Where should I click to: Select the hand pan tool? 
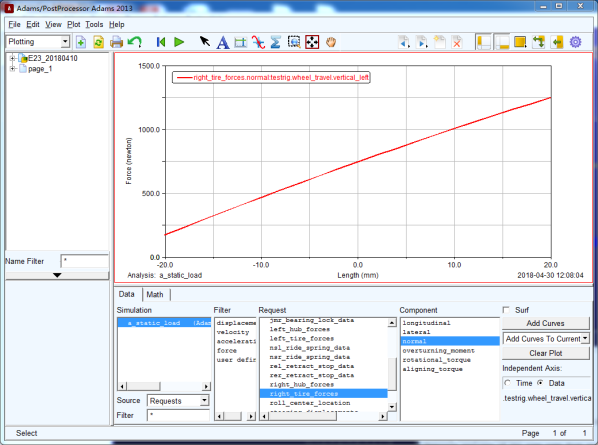tap(331, 42)
